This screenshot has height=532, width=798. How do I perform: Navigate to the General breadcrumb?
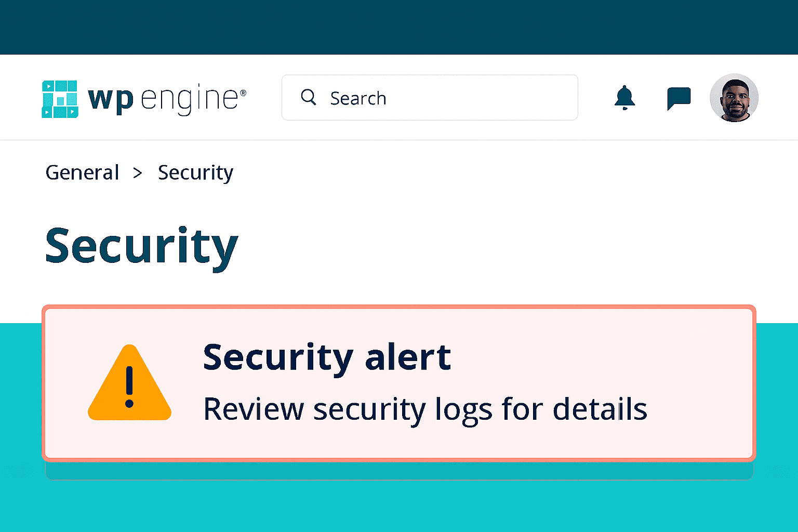point(82,172)
